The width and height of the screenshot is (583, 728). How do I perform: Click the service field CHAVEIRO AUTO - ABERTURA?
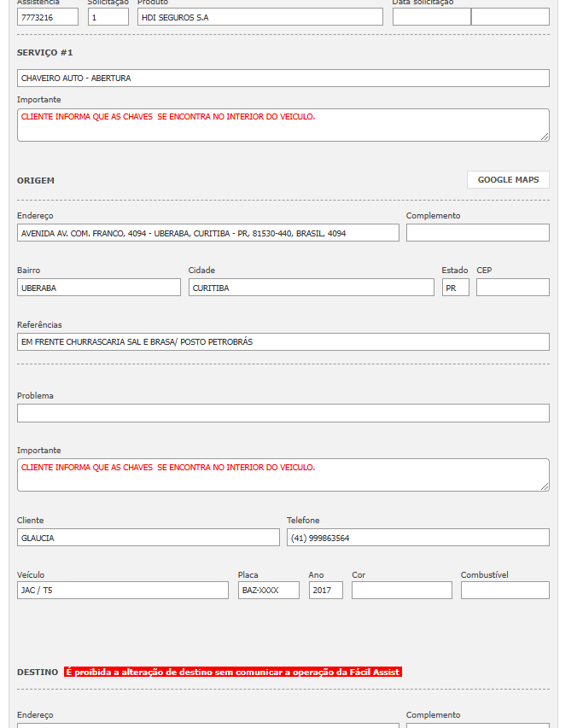(x=283, y=79)
